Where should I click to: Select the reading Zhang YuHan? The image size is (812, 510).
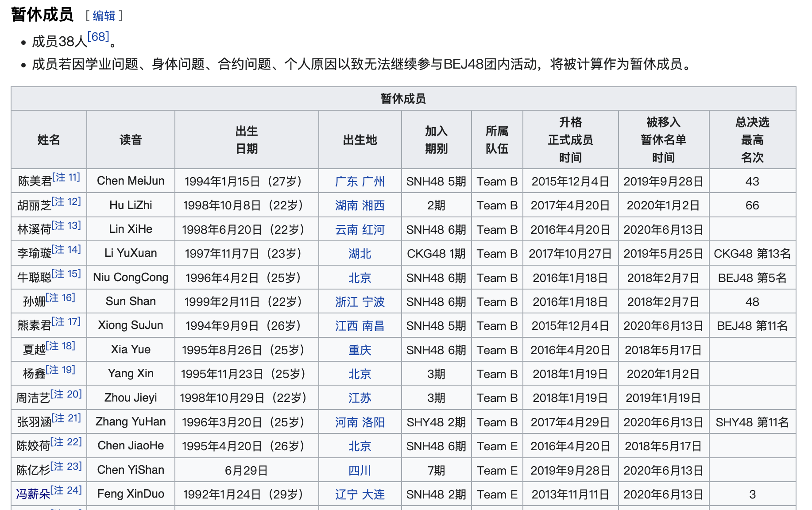(131, 422)
